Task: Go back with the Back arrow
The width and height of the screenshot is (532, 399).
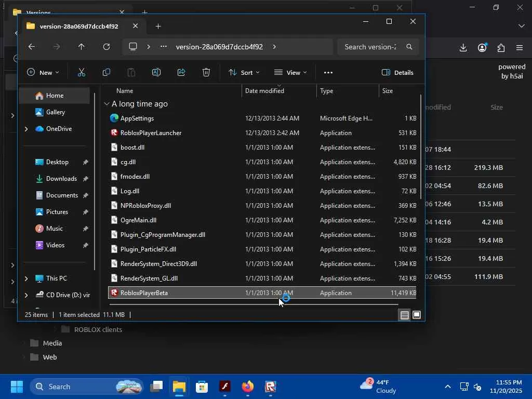Action: tap(32, 47)
